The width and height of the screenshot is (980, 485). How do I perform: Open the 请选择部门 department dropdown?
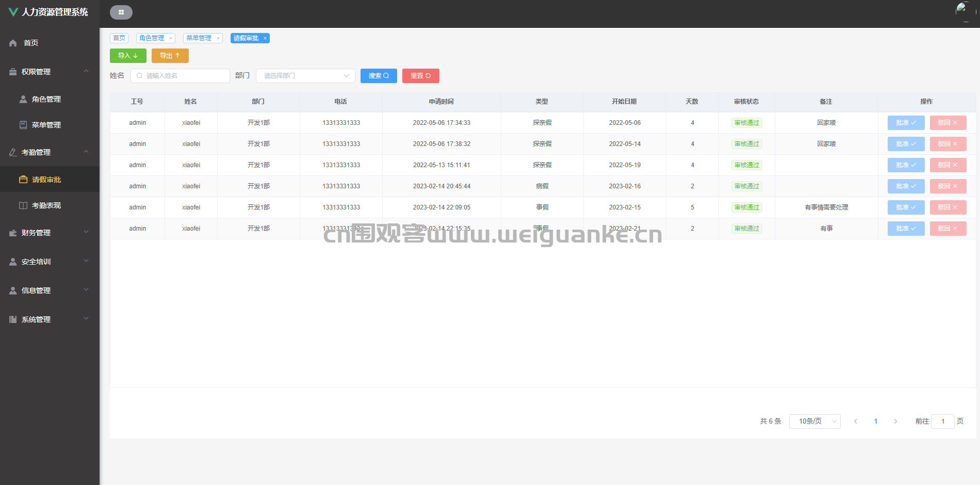305,76
